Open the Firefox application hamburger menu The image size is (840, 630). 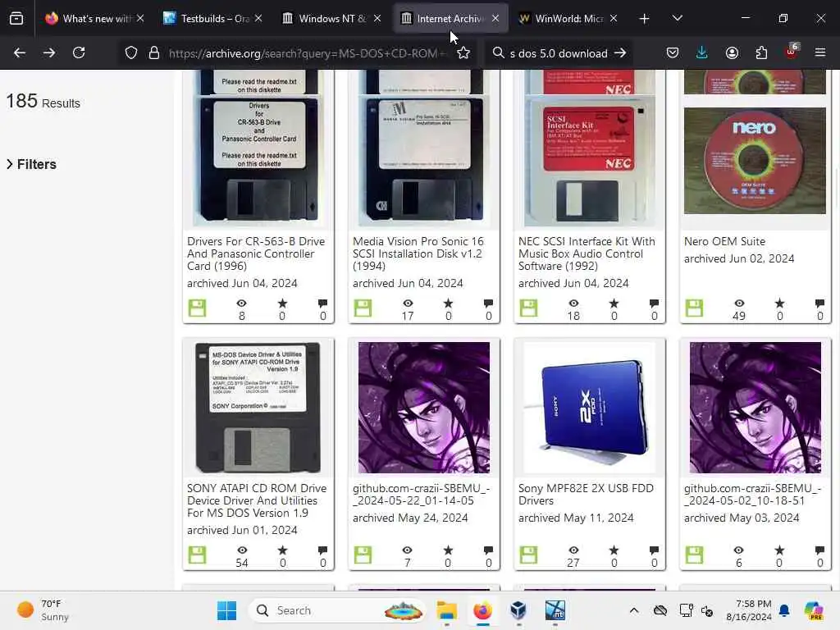click(820, 52)
